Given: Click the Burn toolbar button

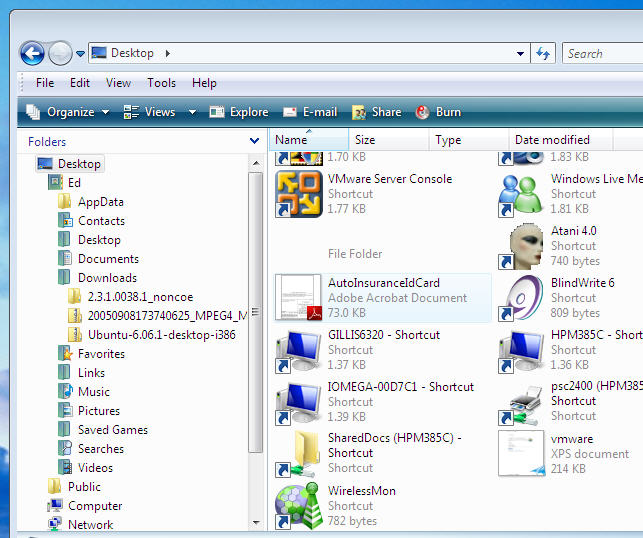Looking at the screenshot, I should tap(438, 112).
